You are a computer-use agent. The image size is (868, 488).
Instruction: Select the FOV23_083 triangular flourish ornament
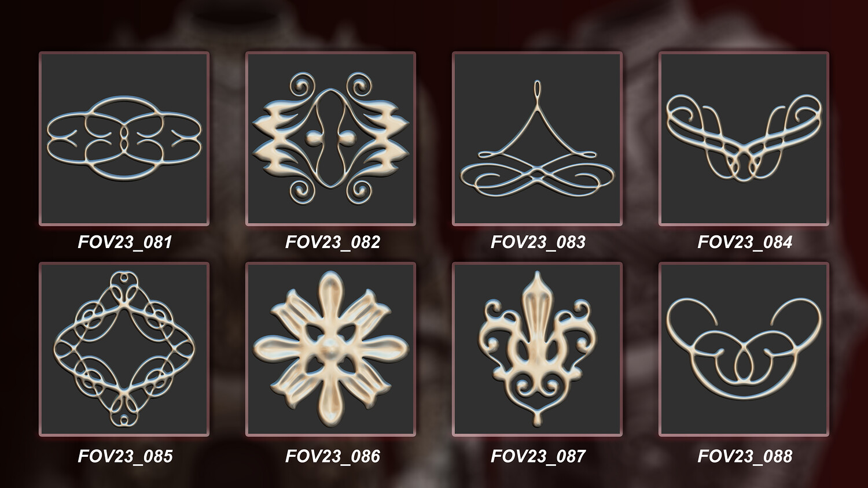pyautogui.click(x=537, y=139)
